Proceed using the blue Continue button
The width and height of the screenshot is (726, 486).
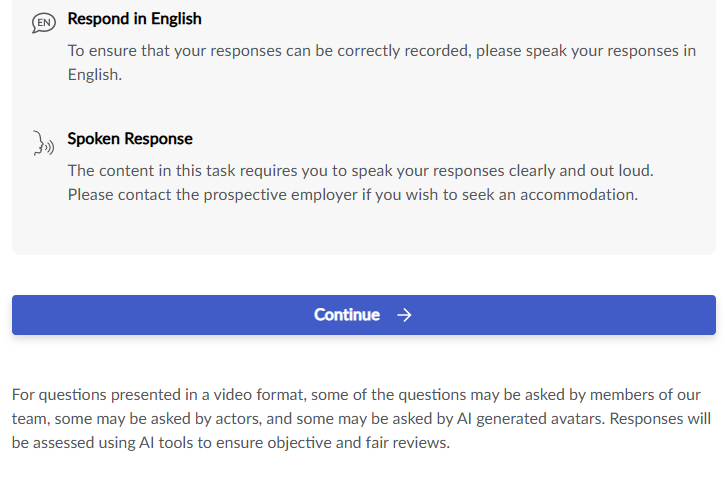364,315
